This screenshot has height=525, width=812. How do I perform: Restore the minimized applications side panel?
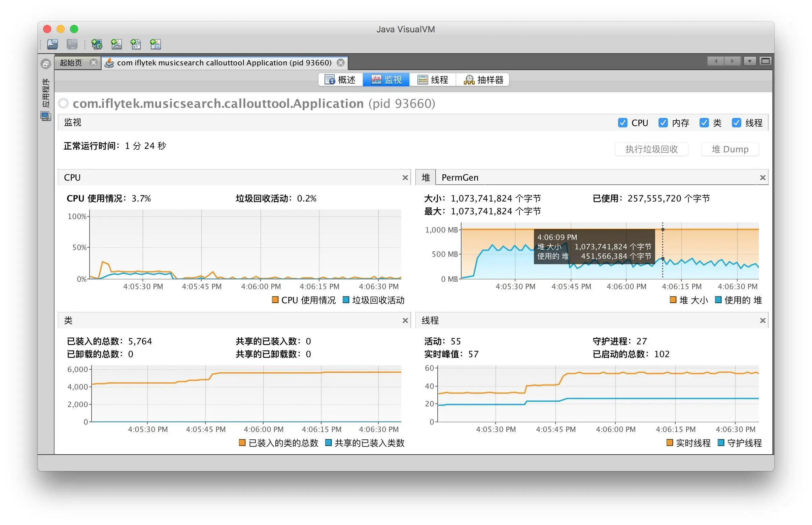tap(46, 64)
